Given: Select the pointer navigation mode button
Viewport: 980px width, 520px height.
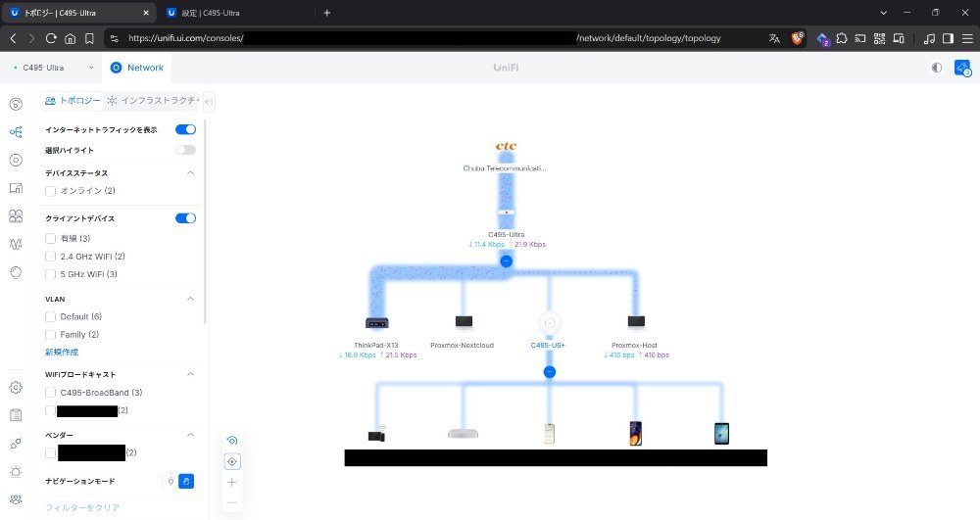Looking at the screenshot, I should pos(171,481).
